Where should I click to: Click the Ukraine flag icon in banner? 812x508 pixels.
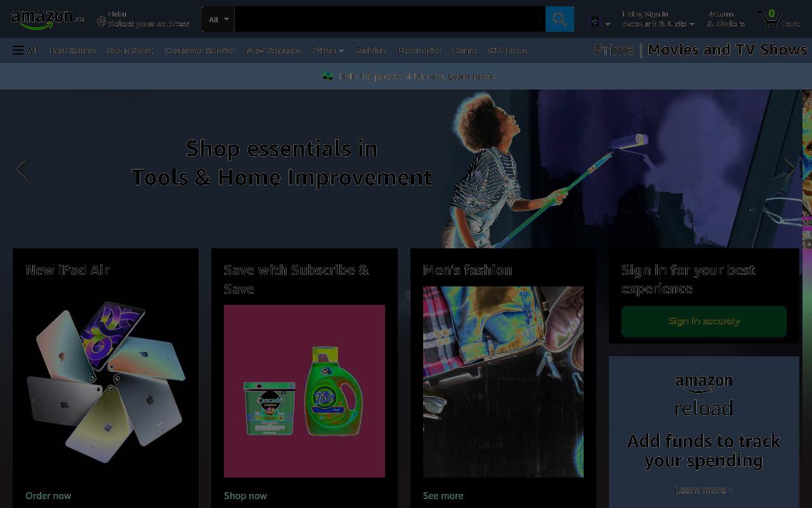327,76
